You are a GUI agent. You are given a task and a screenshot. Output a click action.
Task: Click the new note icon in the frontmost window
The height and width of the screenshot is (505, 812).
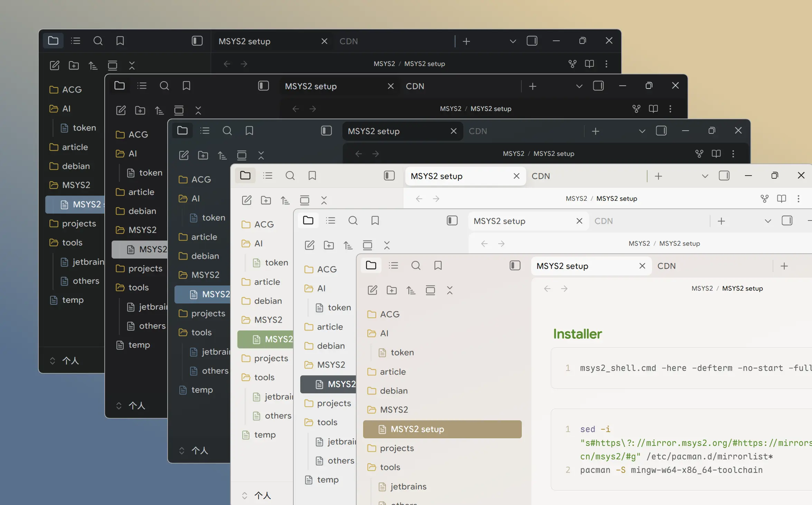click(x=372, y=290)
